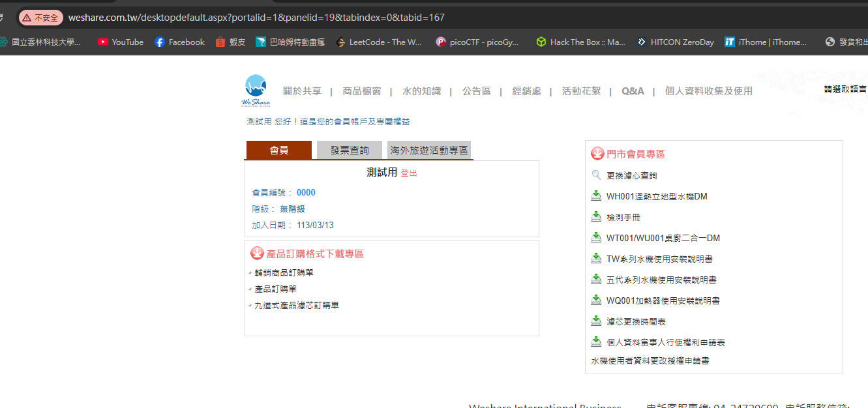Open the 五代系列水機使用安裝說明書 link
This screenshot has width=868, height=408.
pos(661,280)
